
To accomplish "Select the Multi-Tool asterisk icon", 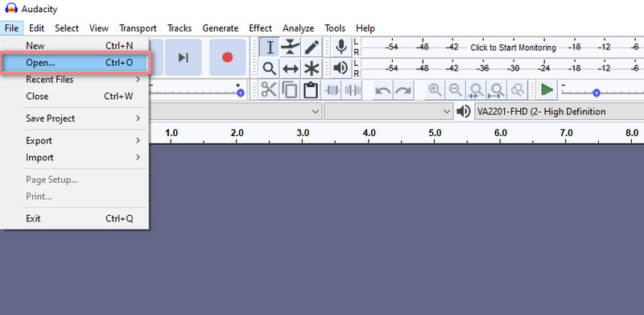I will click(x=312, y=68).
